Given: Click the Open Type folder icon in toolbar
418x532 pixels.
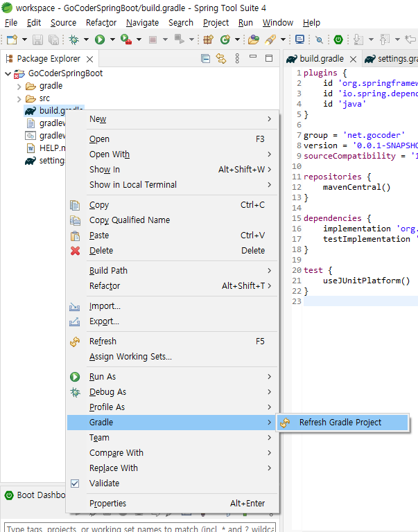Looking at the screenshot, I should pyautogui.click(x=253, y=39).
